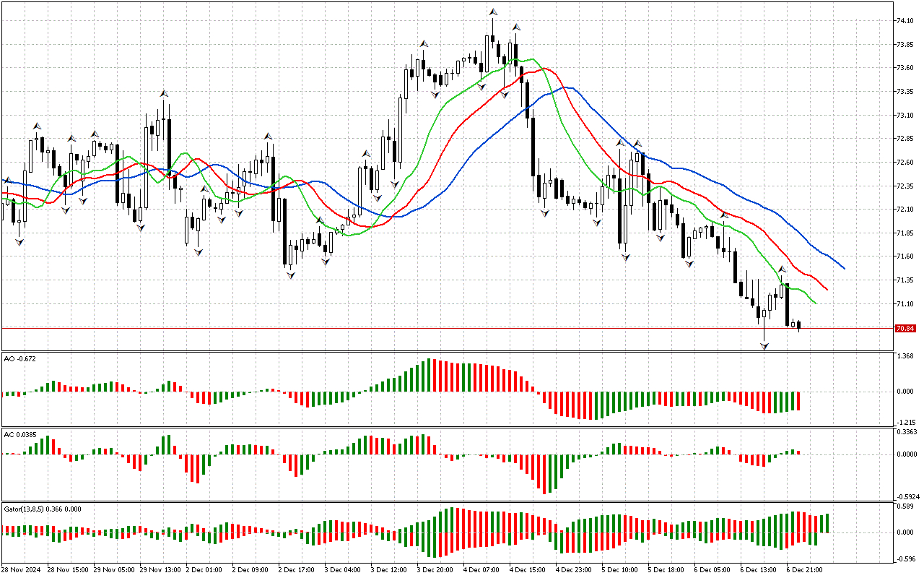The height and width of the screenshot is (578, 924).
Task: Click the 6 Dec 21:00 time label
Action: [806, 569]
